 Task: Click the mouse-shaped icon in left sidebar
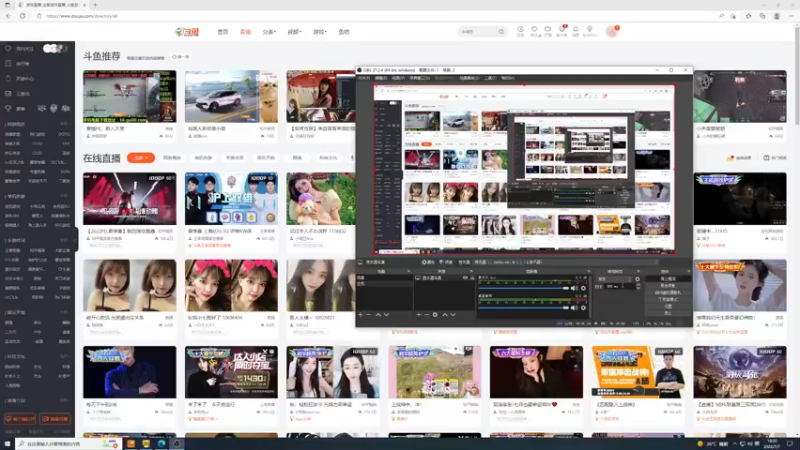pyautogui.click(x=8, y=79)
